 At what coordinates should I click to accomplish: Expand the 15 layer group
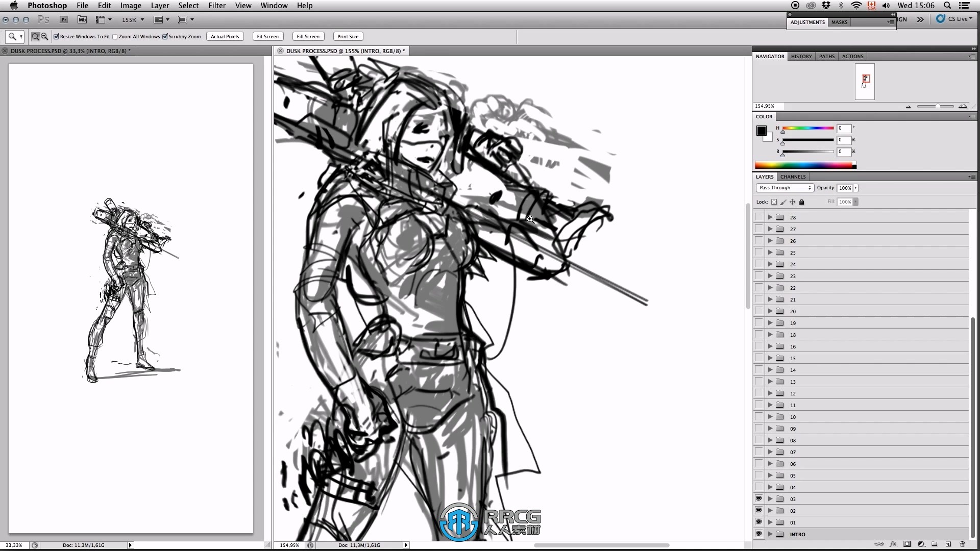[770, 358]
